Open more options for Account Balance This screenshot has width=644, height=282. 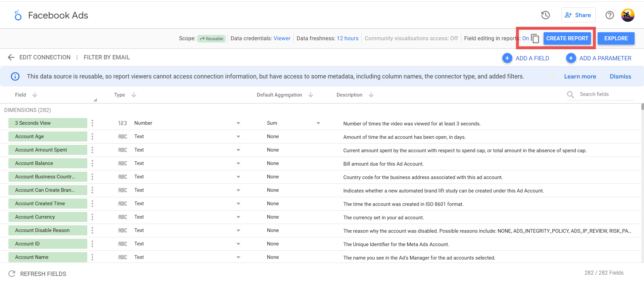click(x=92, y=163)
